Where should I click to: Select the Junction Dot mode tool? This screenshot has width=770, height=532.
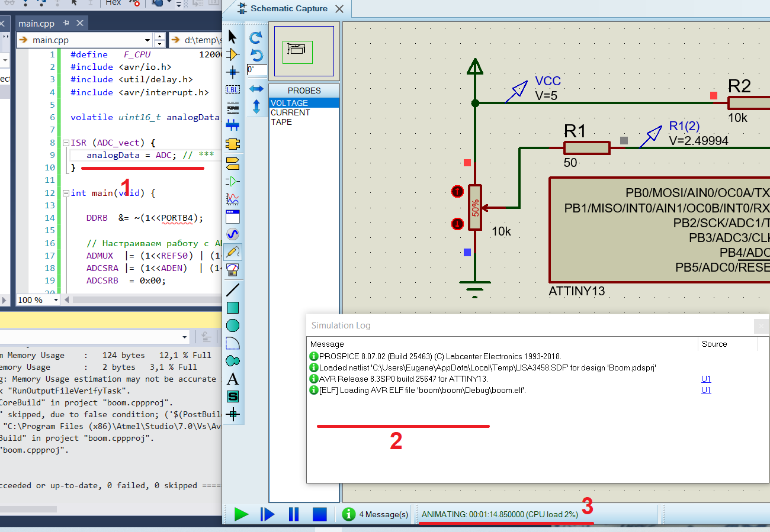(233, 72)
